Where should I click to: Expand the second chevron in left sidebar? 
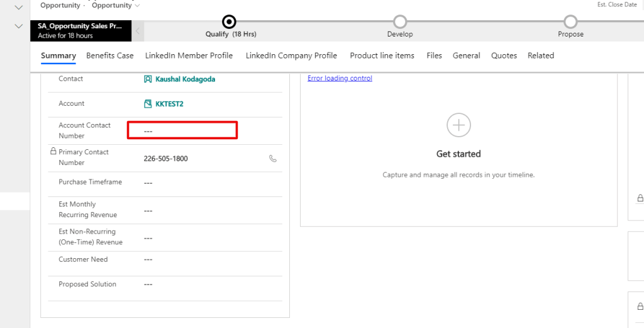coord(18,26)
